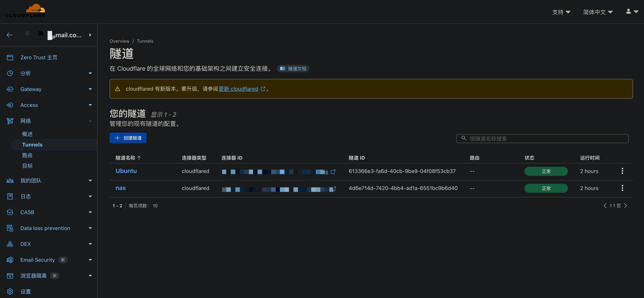Viewport: 644px width, 298px height.
Task: Click the 分析 analytics pie icon
Action: (x=10, y=73)
